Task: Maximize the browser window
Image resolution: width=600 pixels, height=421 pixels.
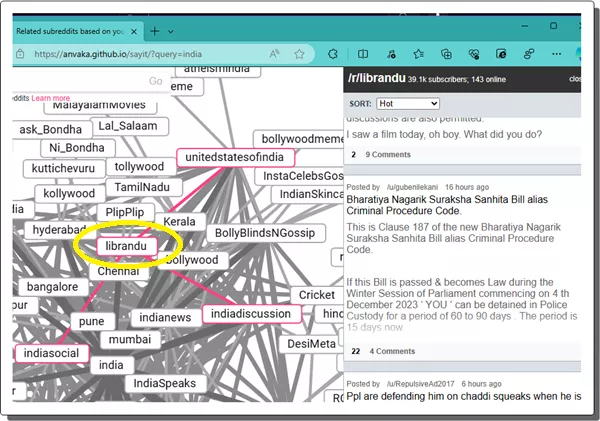Action: tap(553, 26)
